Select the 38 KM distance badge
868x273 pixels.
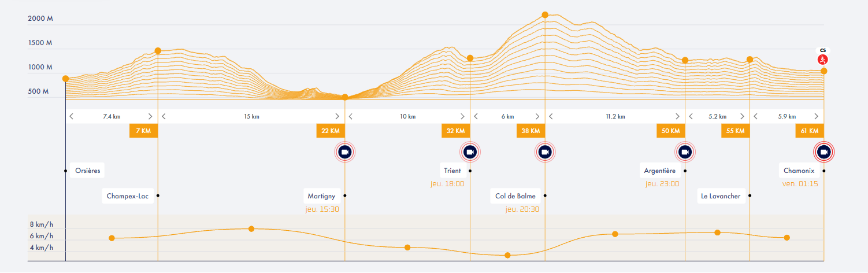[x=531, y=131]
